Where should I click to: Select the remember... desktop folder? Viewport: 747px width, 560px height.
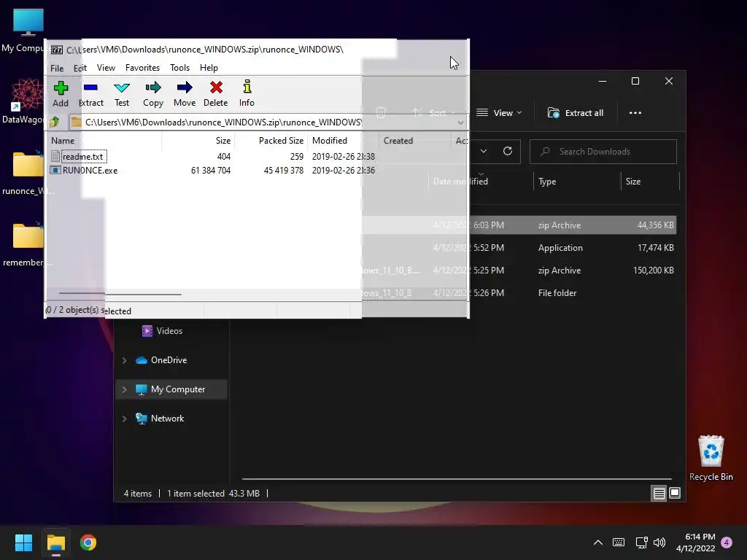28,244
